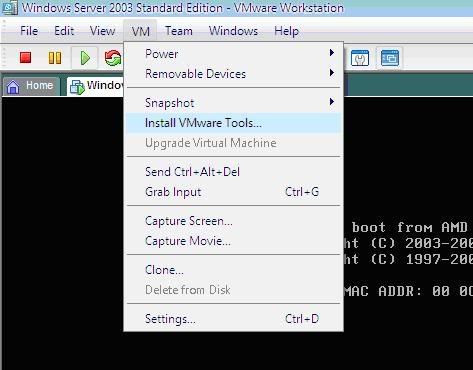Select Grab Input menu entry
This screenshot has width=473, height=370.
(x=234, y=192)
